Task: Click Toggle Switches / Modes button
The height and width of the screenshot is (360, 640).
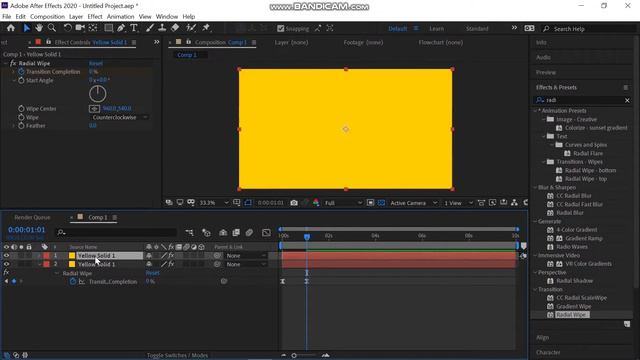Action: click(x=178, y=355)
